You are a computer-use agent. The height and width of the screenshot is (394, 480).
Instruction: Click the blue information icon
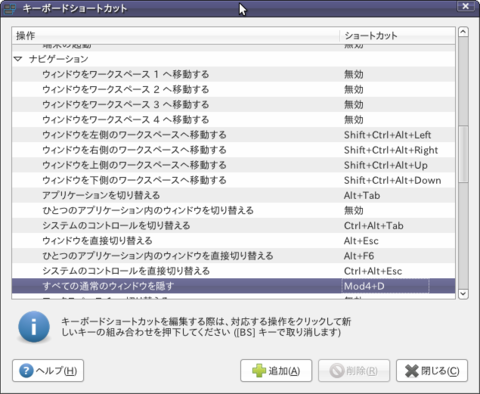pos(34,327)
